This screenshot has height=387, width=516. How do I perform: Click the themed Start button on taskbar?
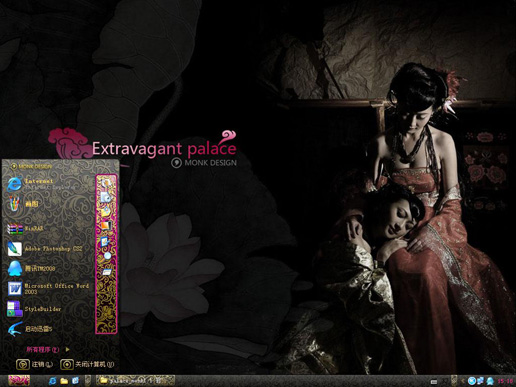(x=19, y=380)
